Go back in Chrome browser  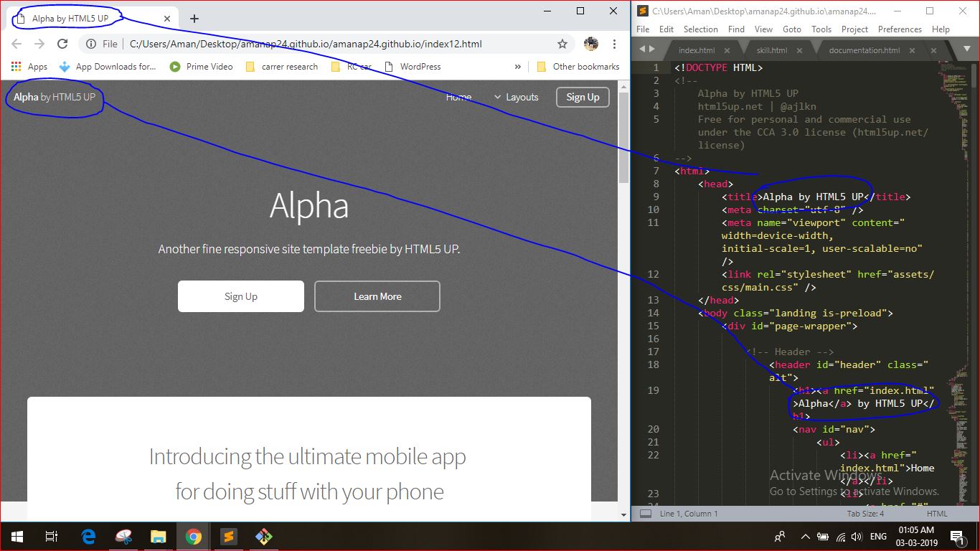[x=17, y=44]
